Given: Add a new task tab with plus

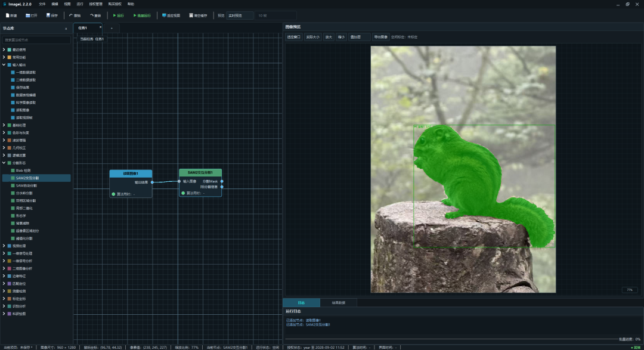Looking at the screenshot, I should (x=112, y=29).
